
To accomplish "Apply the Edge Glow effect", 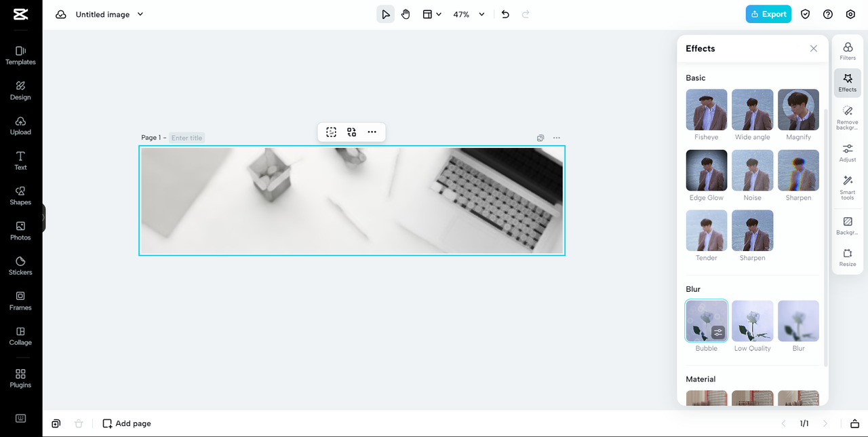I will (707, 170).
